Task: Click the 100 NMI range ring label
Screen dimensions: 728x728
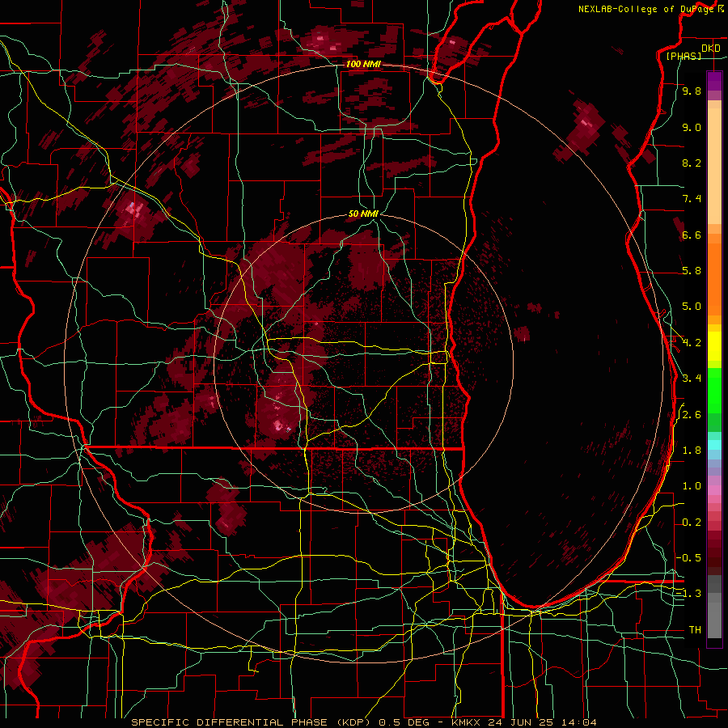Action: coord(363,64)
